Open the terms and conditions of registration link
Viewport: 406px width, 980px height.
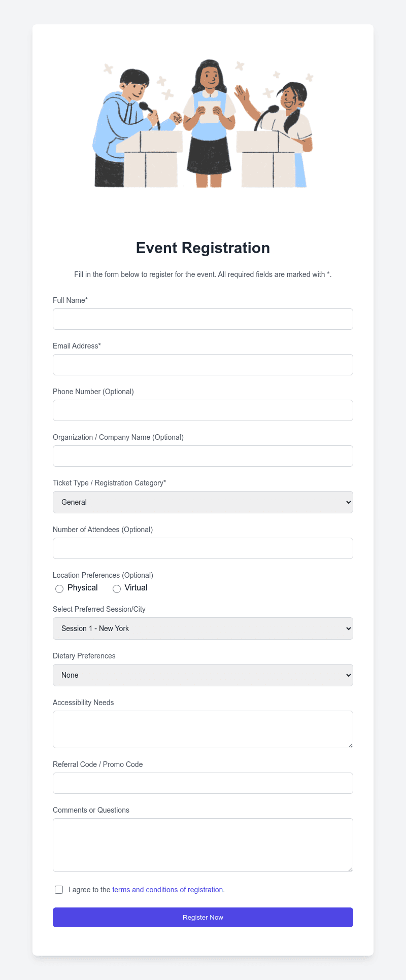167,889
